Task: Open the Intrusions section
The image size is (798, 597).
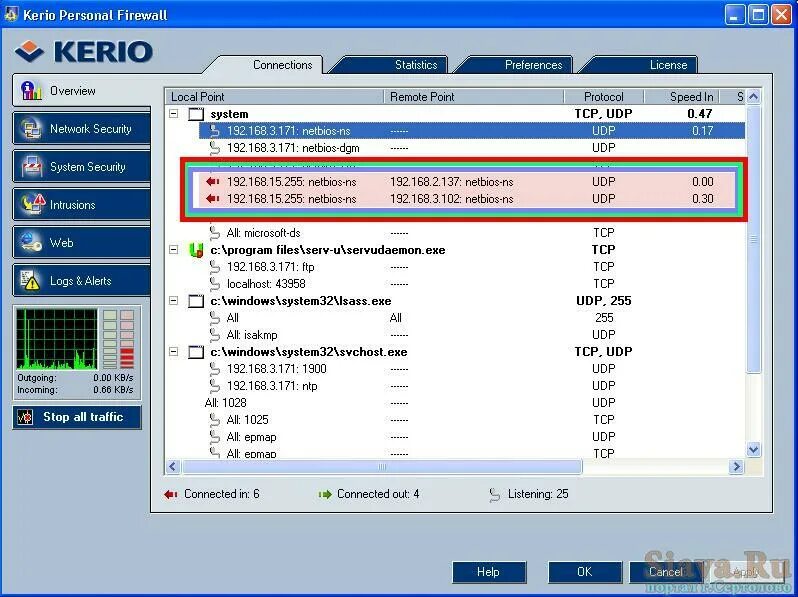Action: tap(81, 205)
